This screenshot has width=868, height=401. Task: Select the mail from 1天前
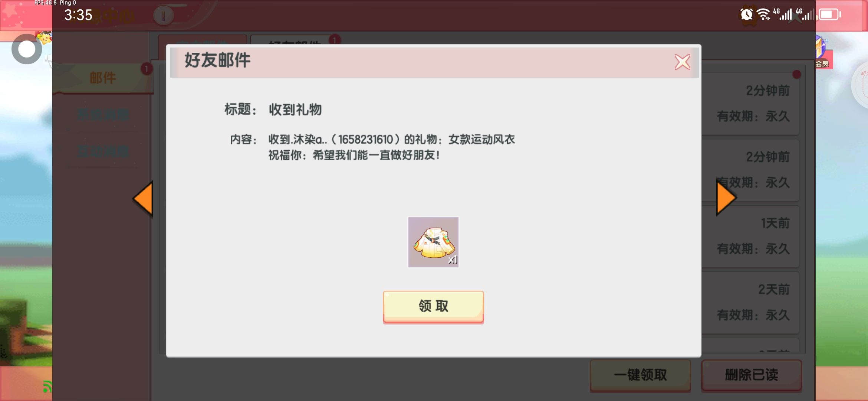[750, 236]
